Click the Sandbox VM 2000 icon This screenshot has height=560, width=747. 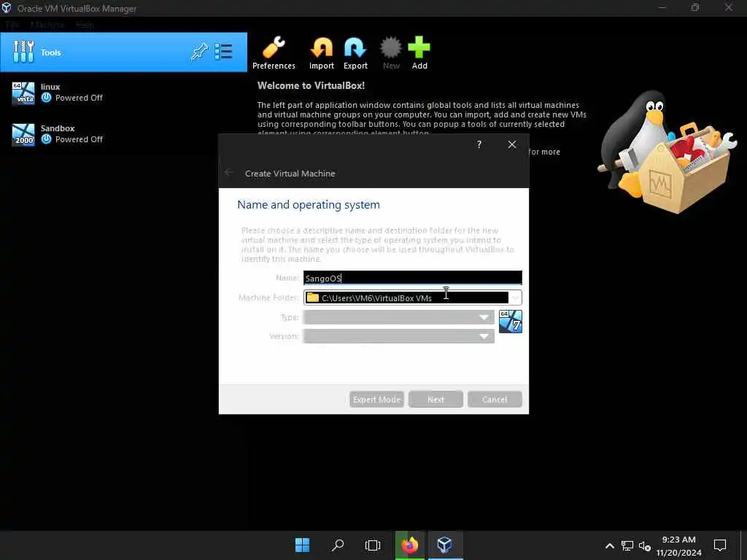click(x=23, y=134)
